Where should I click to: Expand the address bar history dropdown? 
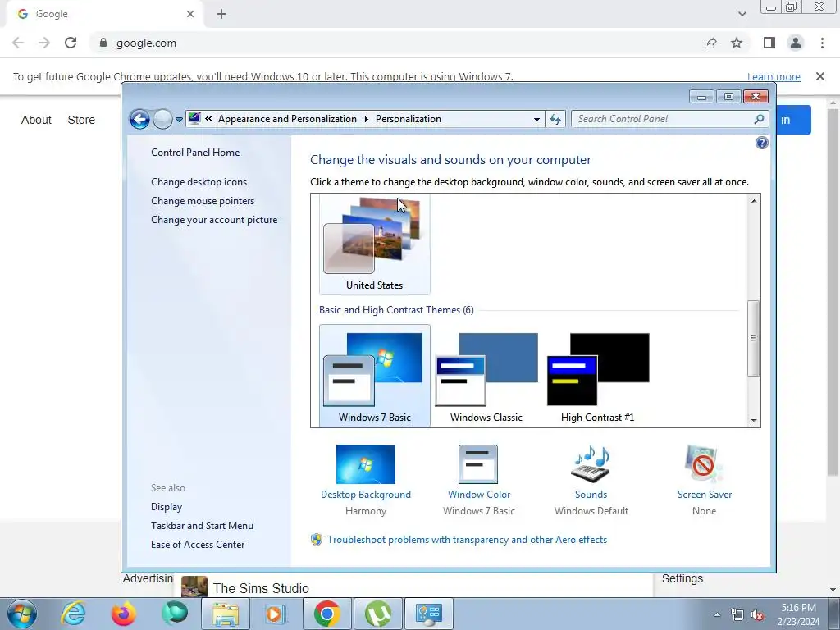(x=536, y=120)
